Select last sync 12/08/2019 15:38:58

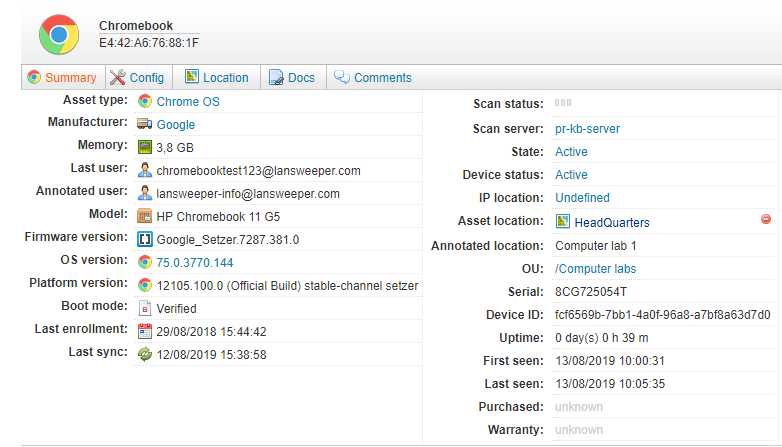click(211, 355)
